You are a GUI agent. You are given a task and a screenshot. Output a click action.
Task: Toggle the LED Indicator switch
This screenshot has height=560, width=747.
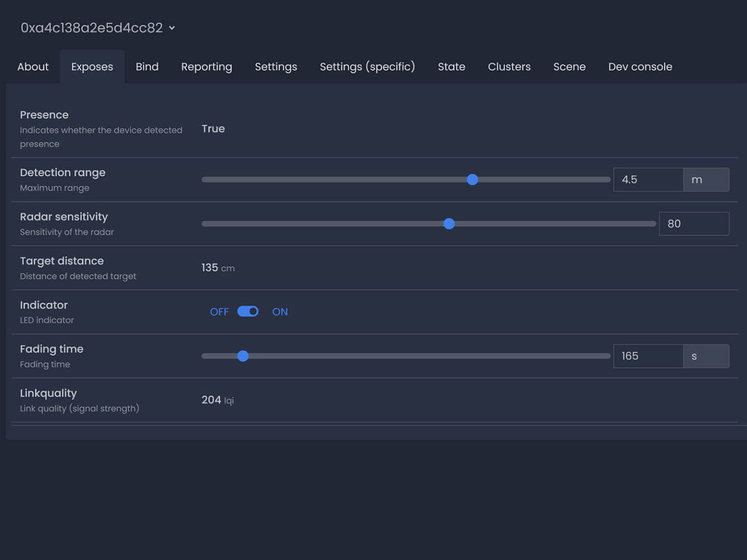tap(248, 312)
